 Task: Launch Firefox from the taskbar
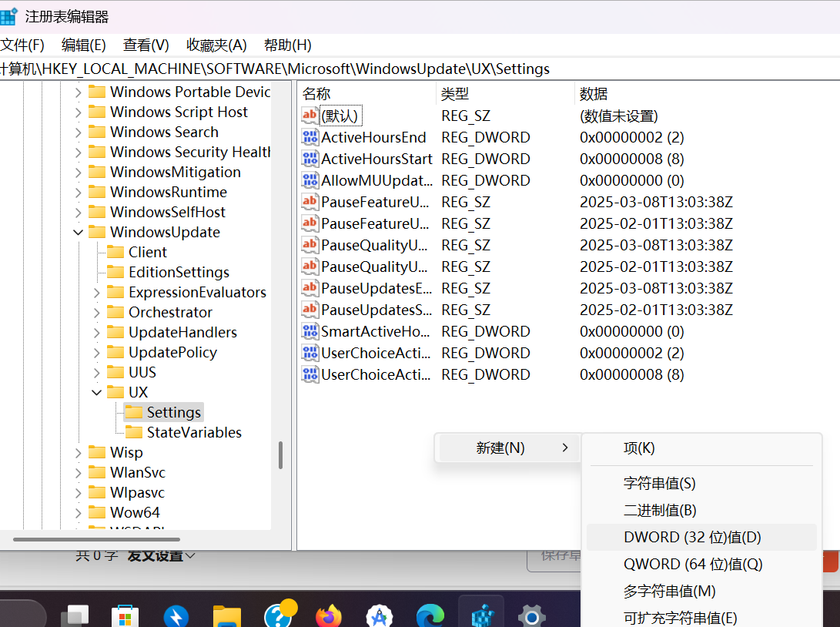[x=329, y=616]
